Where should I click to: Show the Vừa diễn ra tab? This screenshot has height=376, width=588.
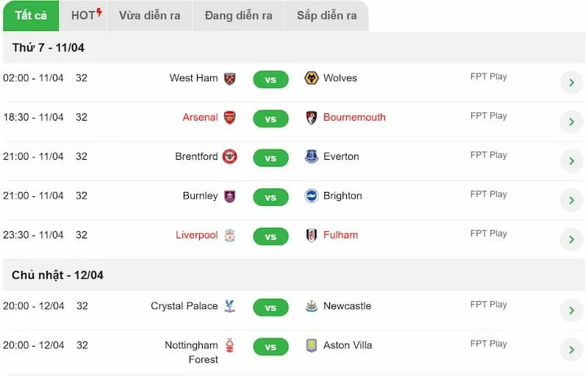coord(150,15)
